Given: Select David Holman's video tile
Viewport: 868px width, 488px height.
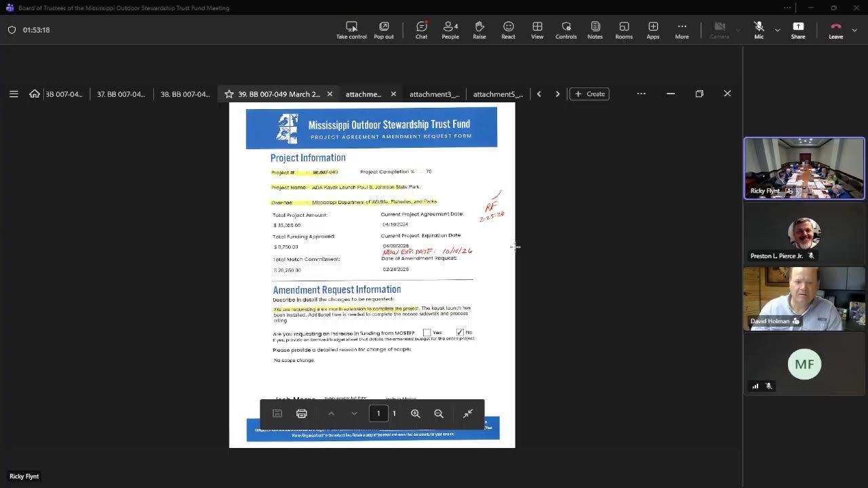Looking at the screenshot, I should tap(804, 298).
